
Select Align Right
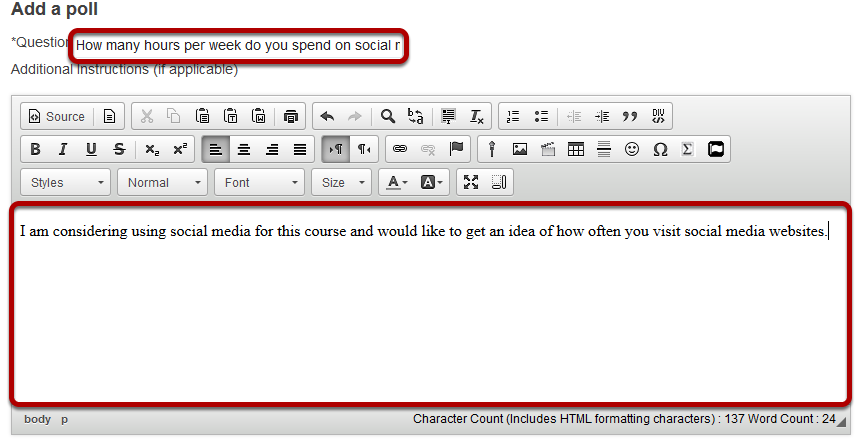(x=272, y=149)
